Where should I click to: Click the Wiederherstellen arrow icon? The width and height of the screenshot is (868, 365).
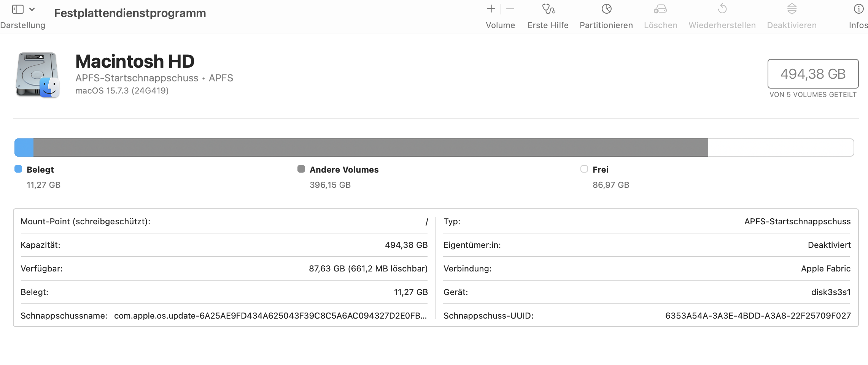pyautogui.click(x=722, y=9)
